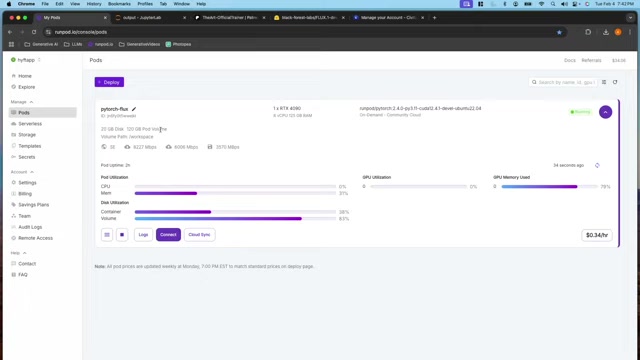Open Audit Logs in sidebar
The height and width of the screenshot is (360, 640).
coord(30,227)
